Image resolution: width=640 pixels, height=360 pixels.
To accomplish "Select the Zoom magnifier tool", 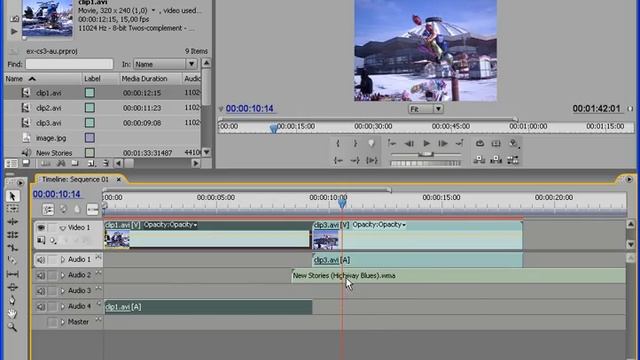I will tap(12, 327).
